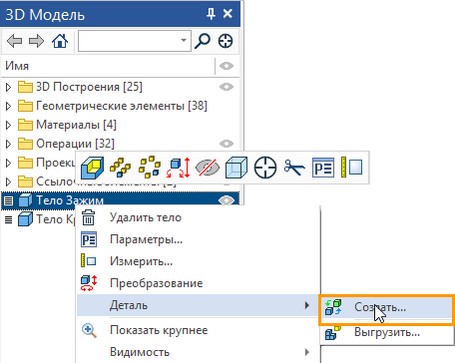The height and width of the screenshot is (363, 455).
Task: Open the Видимость submenu
Action: [197, 352]
